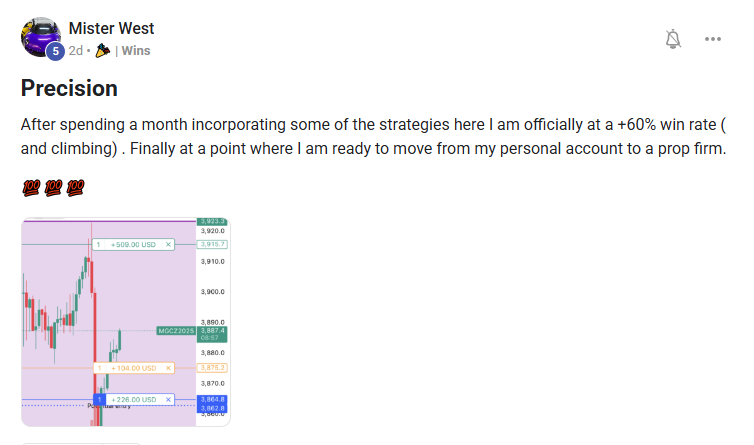
Task: Close the +509.00 USD order label
Action: [168, 244]
